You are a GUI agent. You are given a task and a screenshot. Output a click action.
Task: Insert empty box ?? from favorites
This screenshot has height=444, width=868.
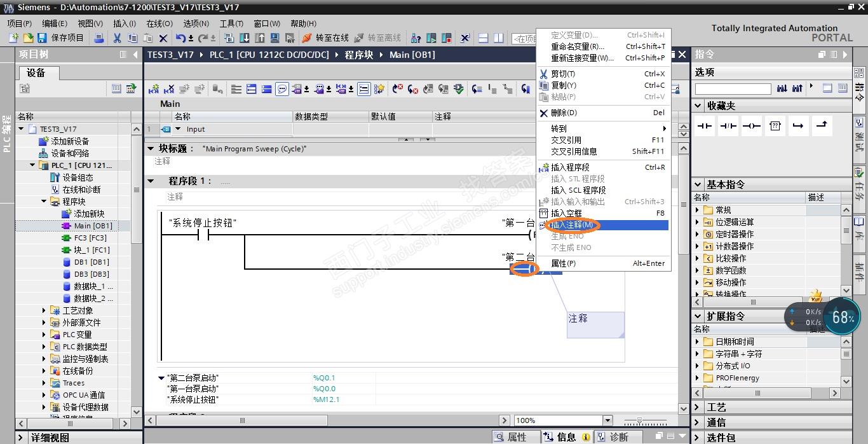coord(775,126)
